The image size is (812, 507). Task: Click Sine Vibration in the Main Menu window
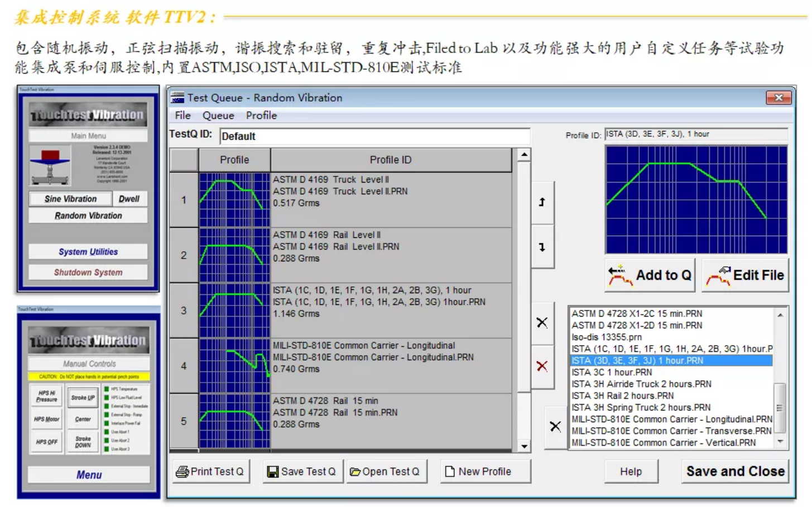click(70, 199)
